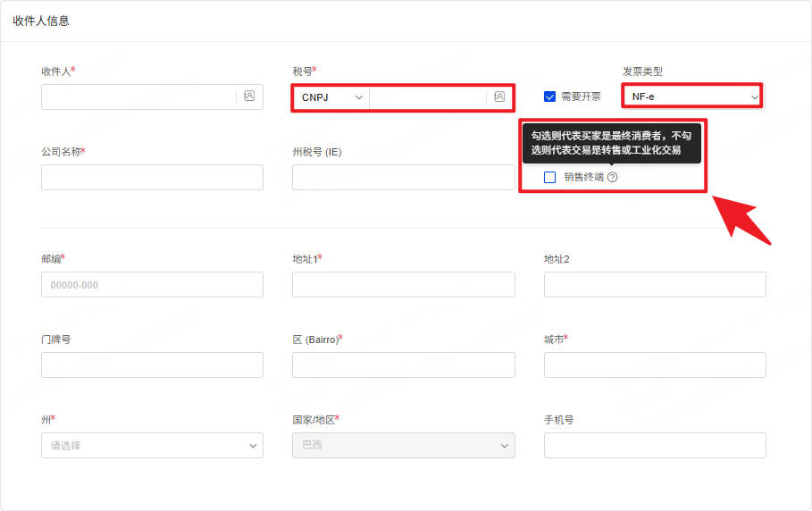This screenshot has width=812, height=511.
Task: Focus the 税号 number input field
Action: 428,97
